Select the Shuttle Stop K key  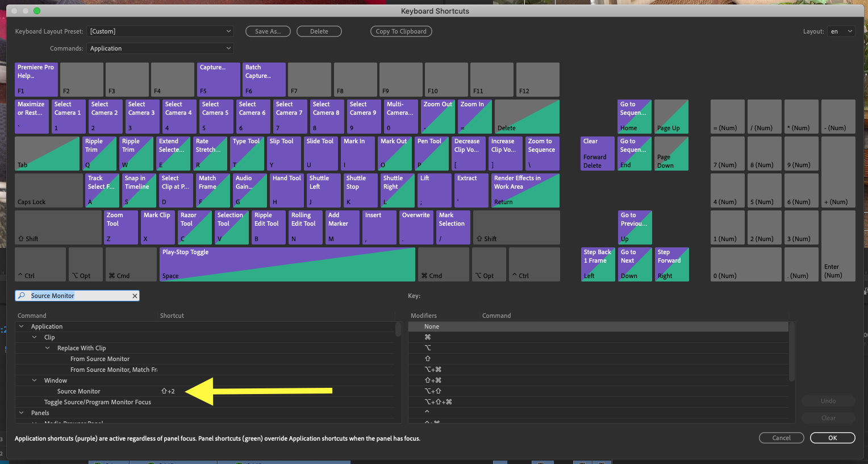[361, 190]
